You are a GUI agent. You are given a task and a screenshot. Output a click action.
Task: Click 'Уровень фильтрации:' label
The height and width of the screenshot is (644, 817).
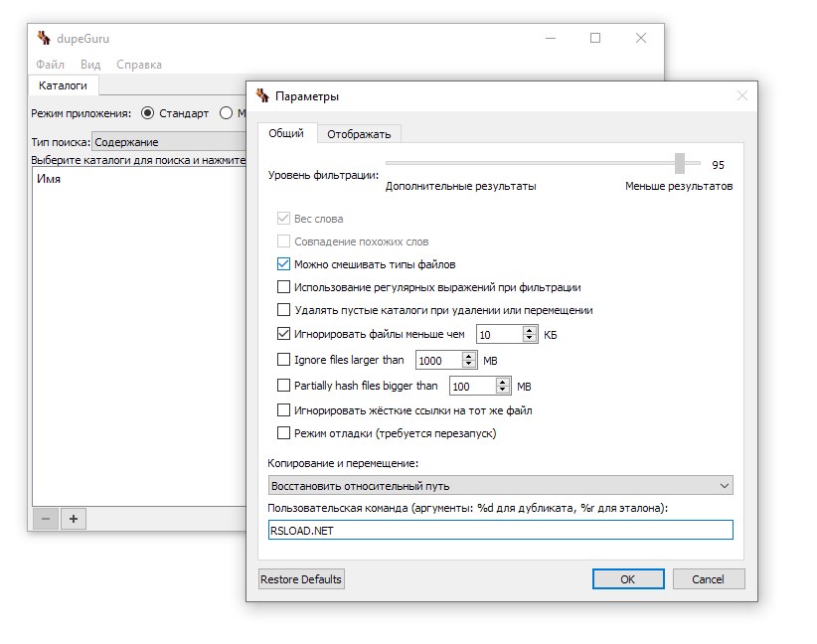pos(324,175)
